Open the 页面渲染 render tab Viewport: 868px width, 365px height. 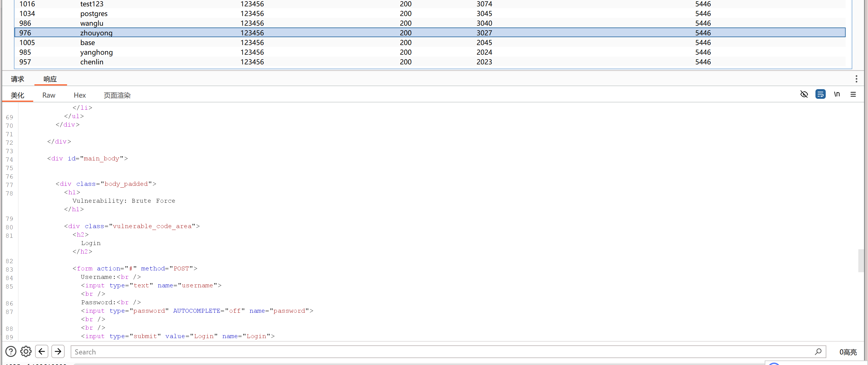(x=117, y=95)
